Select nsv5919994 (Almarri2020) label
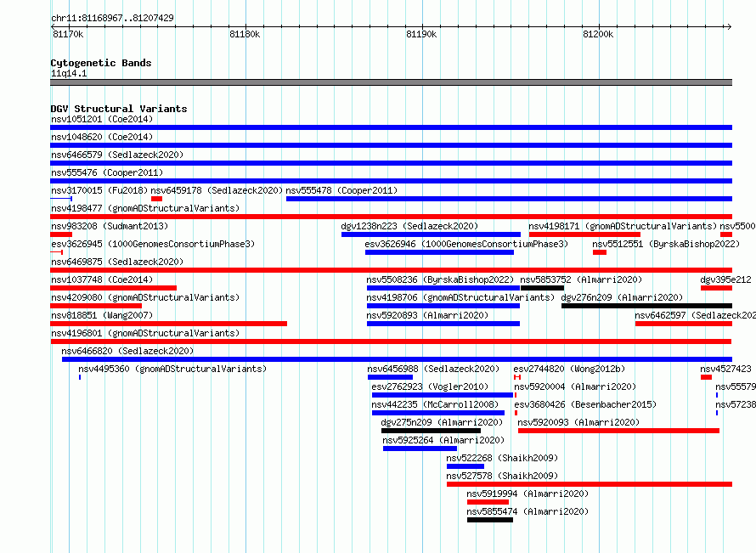 pyautogui.click(x=528, y=494)
